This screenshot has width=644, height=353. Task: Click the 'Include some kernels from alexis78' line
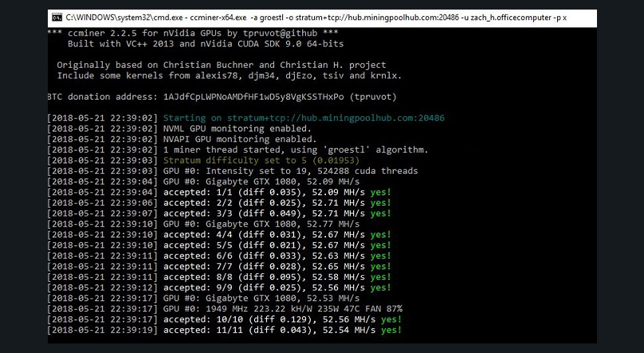coord(230,76)
